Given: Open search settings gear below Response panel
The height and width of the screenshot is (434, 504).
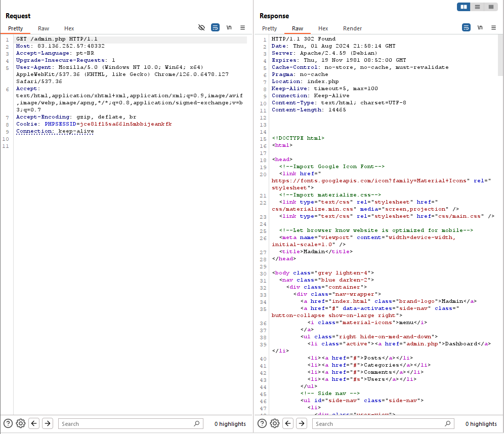Looking at the screenshot, I should tap(274, 423).
